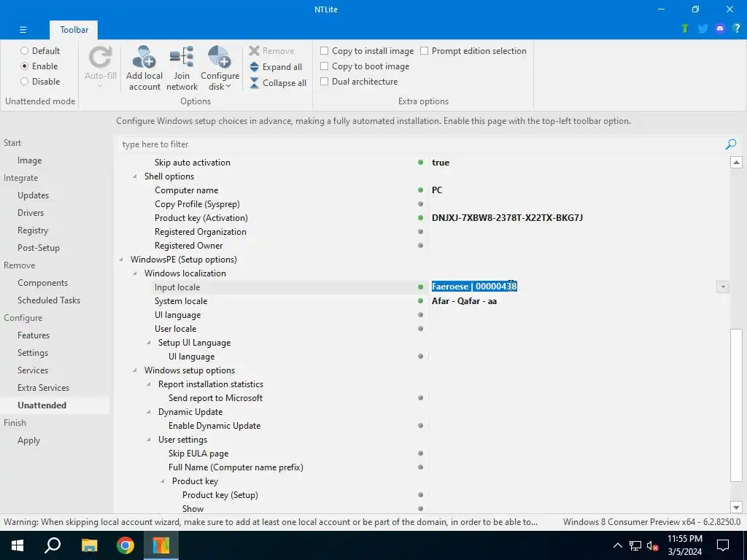747x560 pixels.
Task: Open the Registry page in sidebar
Action: [x=33, y=230]
